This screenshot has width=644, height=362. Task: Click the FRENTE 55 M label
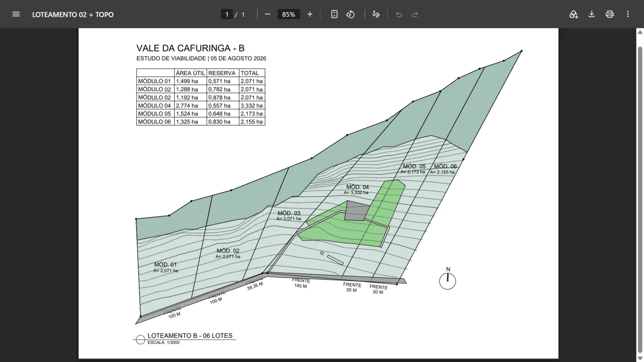(x=352, y=287)
